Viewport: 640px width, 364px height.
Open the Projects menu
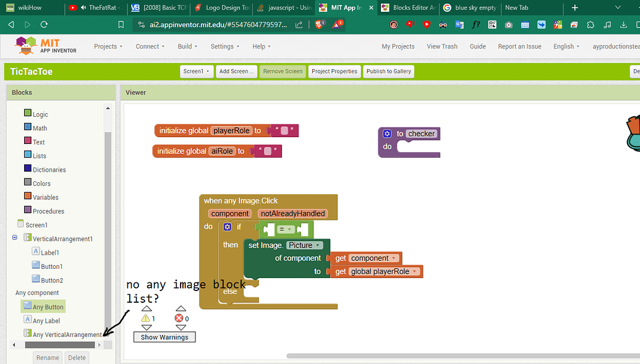(x=108, y=46)
